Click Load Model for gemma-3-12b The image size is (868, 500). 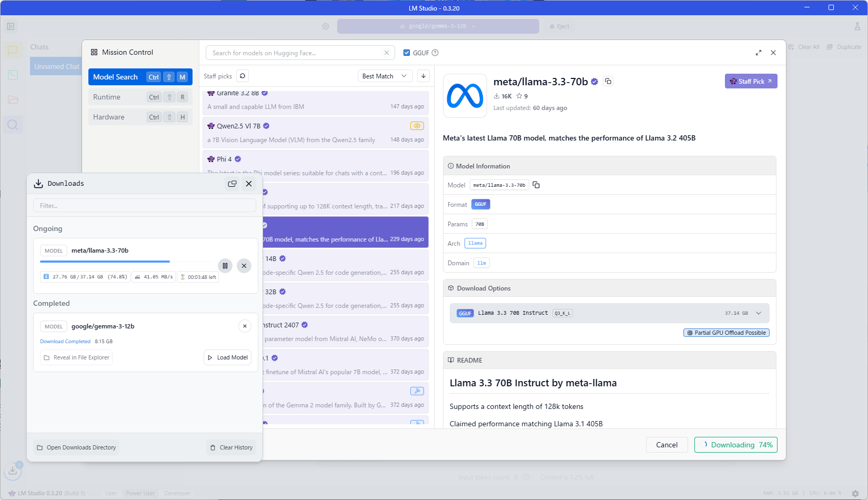tap(227, 357)
